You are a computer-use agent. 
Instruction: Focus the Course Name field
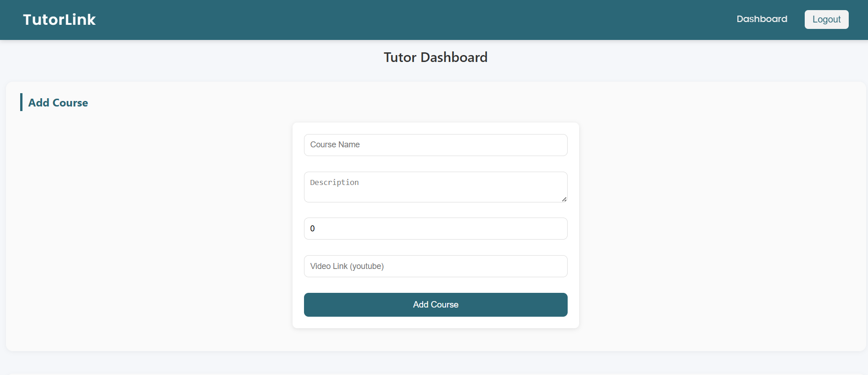436,145
